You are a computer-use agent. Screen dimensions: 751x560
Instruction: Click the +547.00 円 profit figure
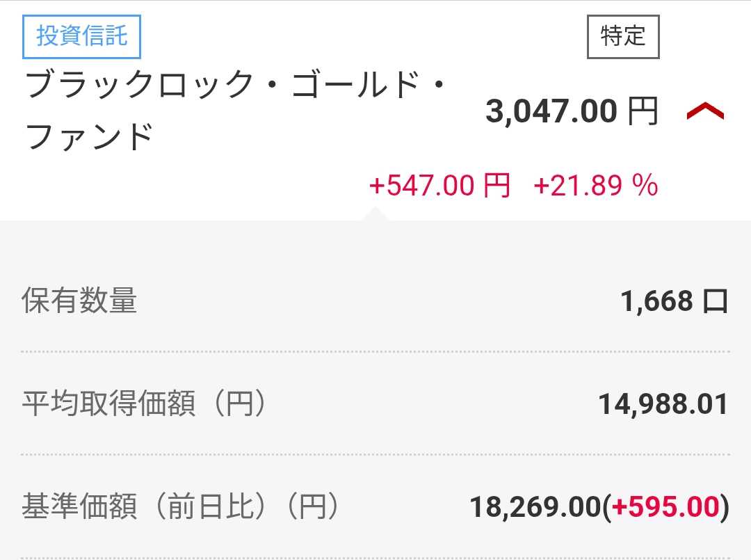pos(439,186)
